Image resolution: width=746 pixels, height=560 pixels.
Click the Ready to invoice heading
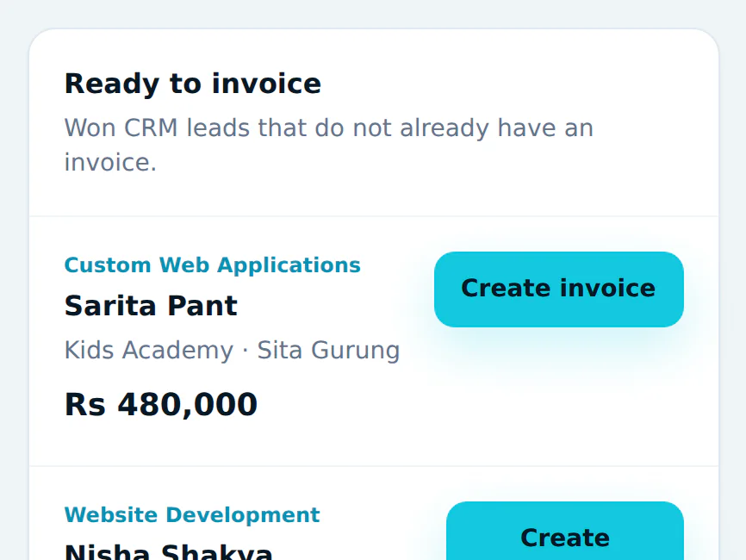(x=193, y=84)
